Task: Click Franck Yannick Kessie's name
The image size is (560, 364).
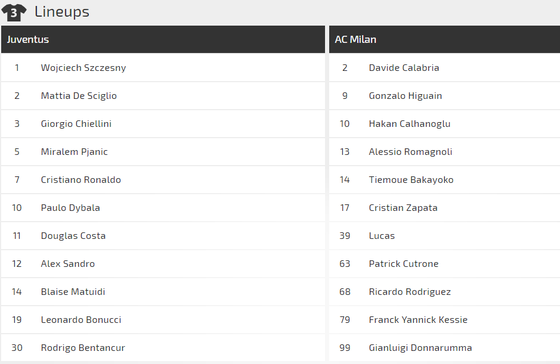Action: click(x=418, y=320)
